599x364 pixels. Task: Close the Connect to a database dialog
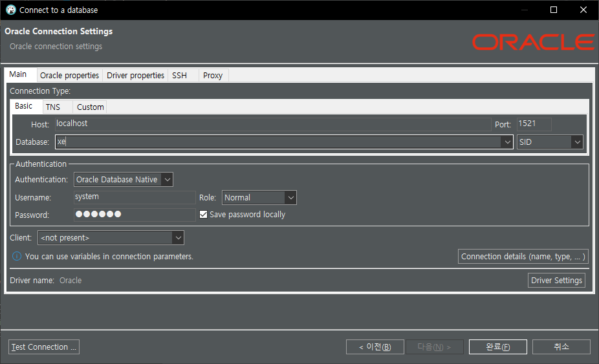583,10
